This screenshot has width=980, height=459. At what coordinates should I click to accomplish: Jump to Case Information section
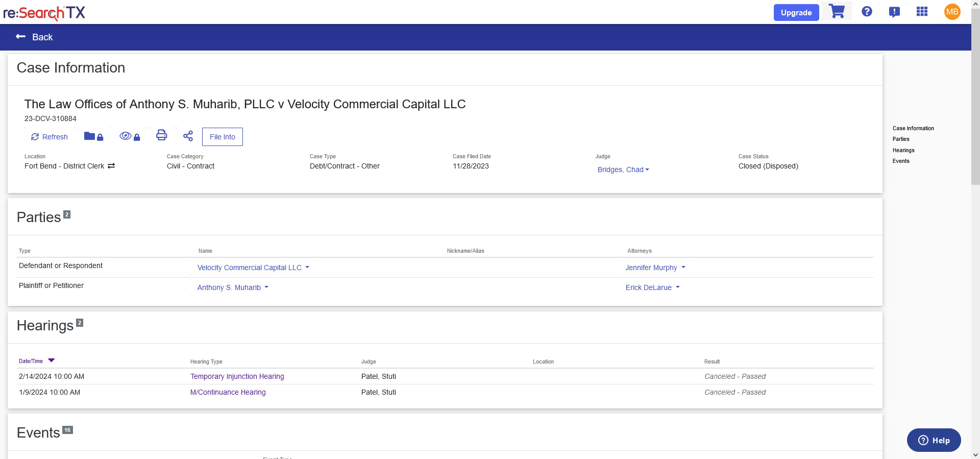point(913,128)
